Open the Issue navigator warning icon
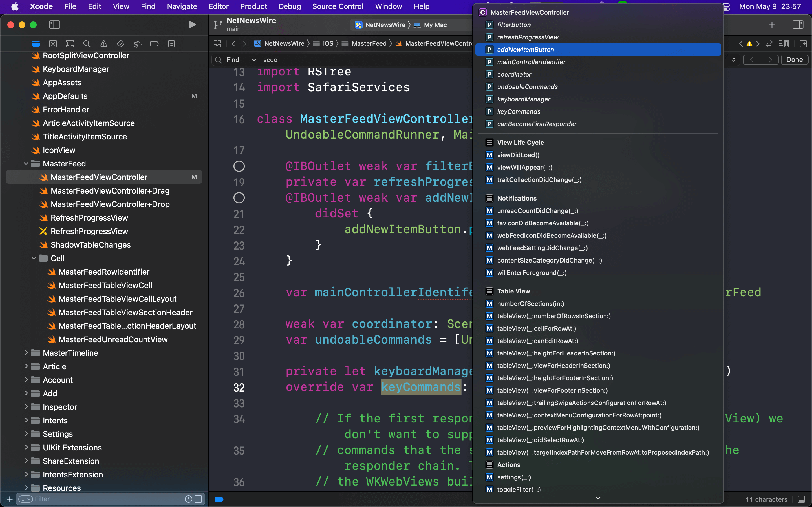Image resolution: width=812 pixels, height=507 pixels. pyautogui.click(x=104, y=44)
